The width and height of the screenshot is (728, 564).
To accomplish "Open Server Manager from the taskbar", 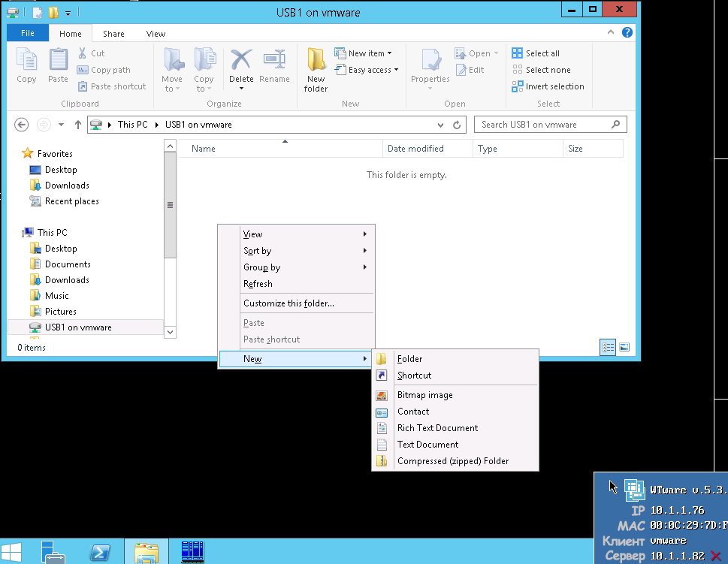I will click(53, 552).
